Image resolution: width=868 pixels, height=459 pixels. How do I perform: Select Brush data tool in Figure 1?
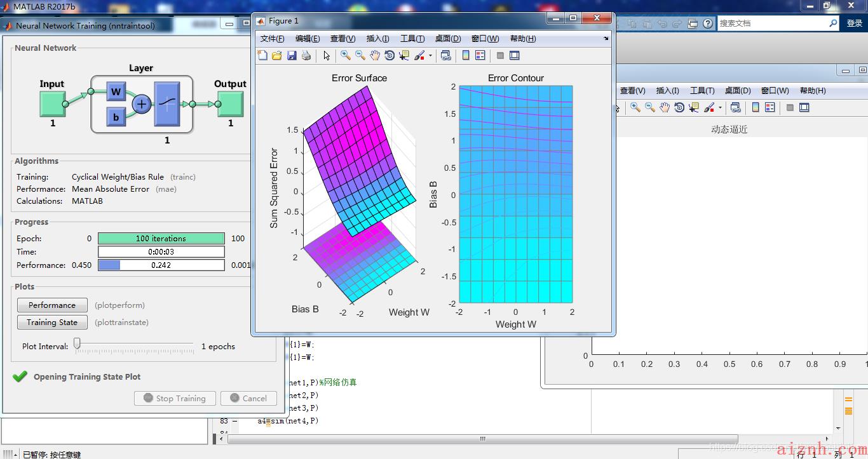[419, 56]
